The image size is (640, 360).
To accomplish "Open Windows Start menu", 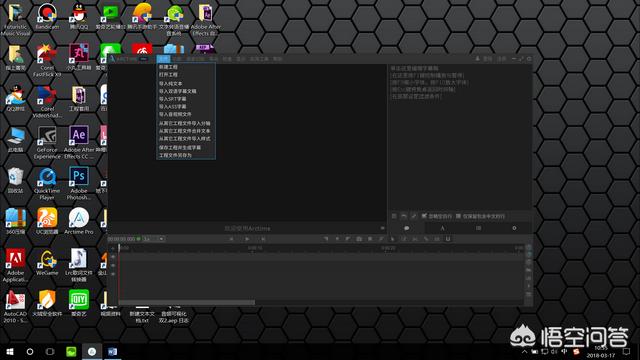I will point(10,351).
